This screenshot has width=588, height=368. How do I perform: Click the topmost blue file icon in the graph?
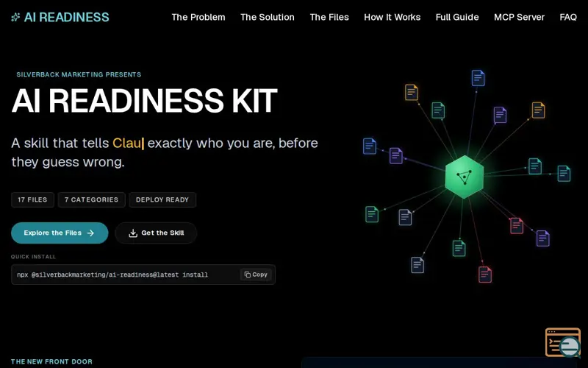point(478,78)
